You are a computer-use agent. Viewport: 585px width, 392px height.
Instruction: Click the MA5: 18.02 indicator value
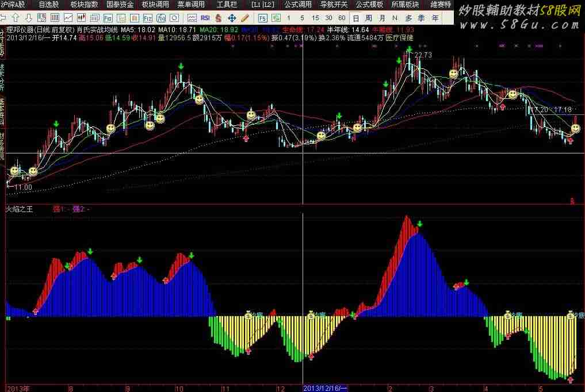coord(137,29)
